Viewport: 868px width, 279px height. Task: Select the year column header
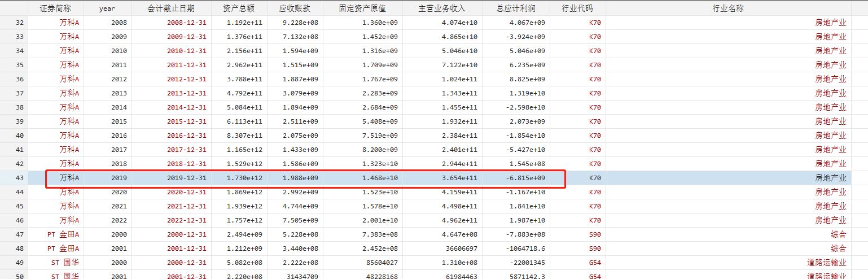[x=107, y=8]
